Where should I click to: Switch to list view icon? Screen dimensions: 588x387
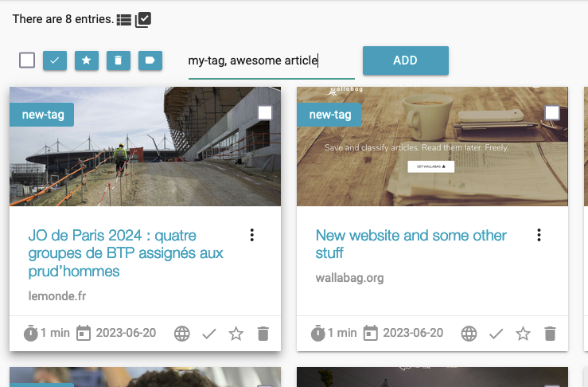coord(124,20)
